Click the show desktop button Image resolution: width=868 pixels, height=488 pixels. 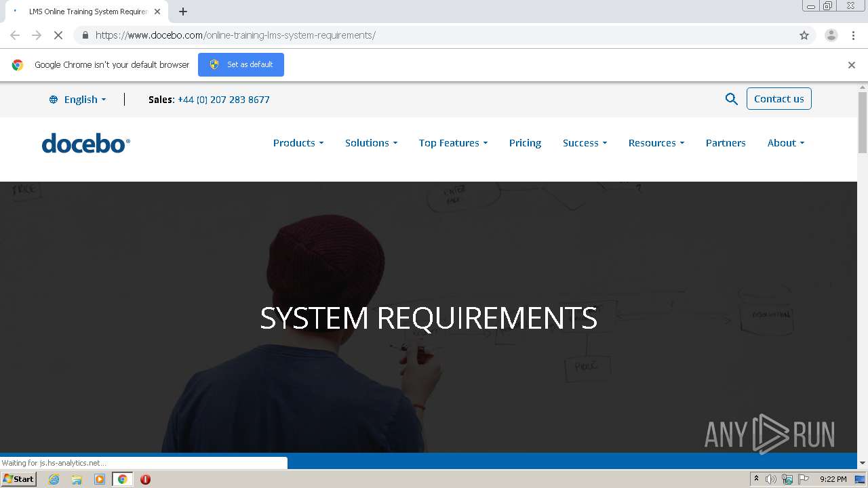coord(860,479)
